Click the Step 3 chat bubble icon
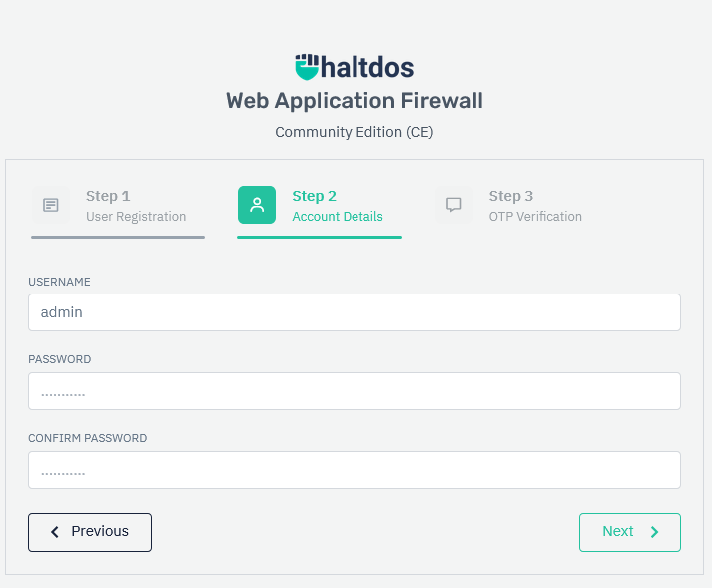This screenshot has width=712, height=588. 454,205
